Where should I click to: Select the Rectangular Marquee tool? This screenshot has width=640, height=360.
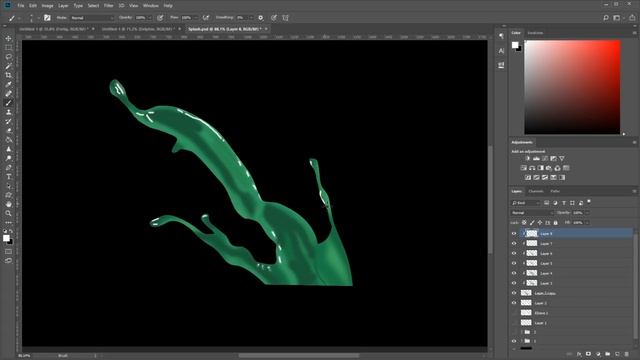[8, 47]
